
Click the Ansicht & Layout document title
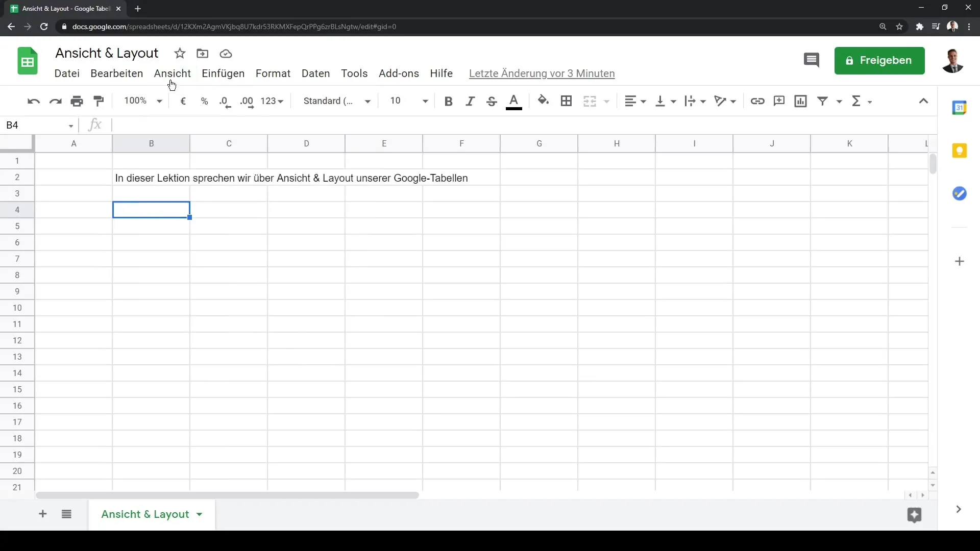[107, 53]
